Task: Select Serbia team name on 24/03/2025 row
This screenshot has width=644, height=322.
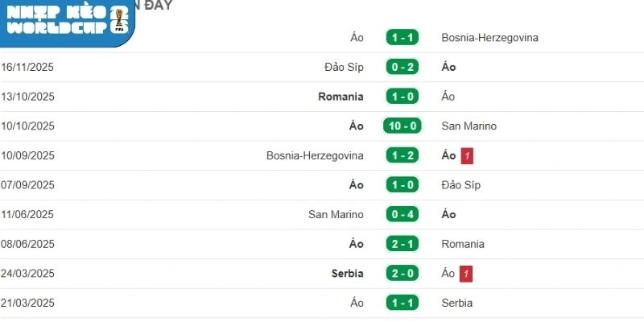Action: click(347, 274)
